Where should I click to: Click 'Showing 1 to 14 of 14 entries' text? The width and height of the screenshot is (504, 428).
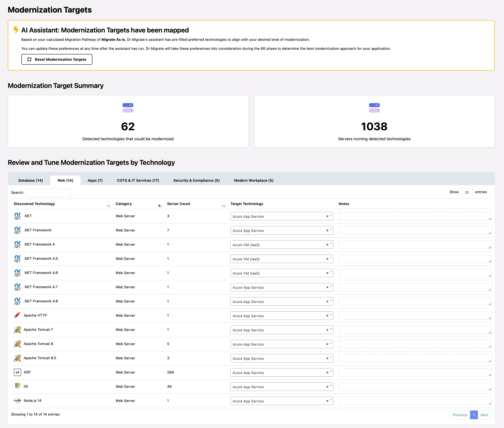[35, 414]
